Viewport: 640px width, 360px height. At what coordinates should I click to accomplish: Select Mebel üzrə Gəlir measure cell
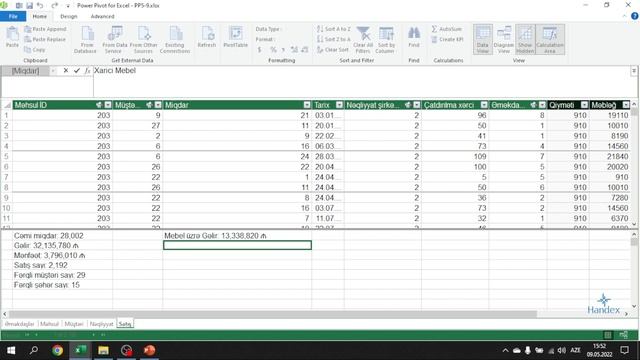coord(237,236)
